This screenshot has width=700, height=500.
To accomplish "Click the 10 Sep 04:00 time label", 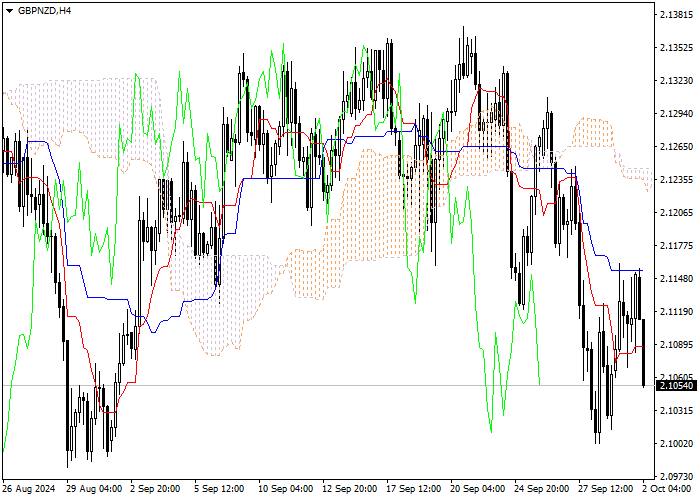I will [286, 489].
